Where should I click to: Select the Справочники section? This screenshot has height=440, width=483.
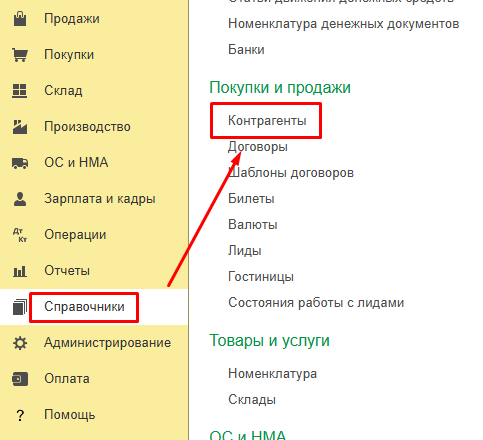pos(84,307)
